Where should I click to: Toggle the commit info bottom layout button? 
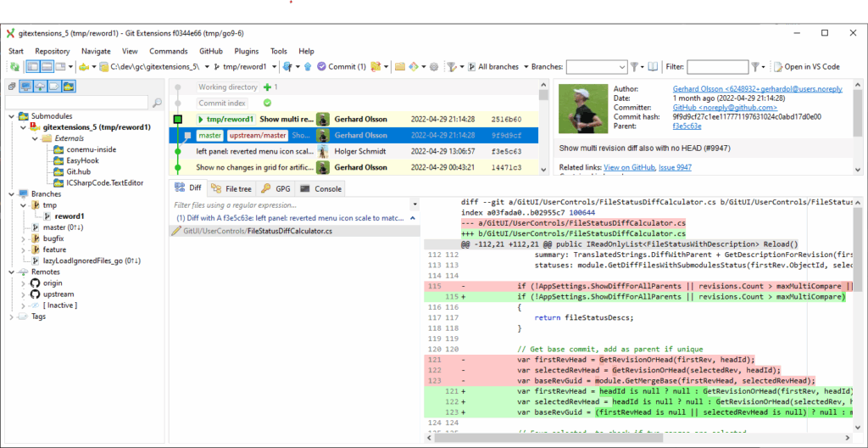(x=47, y=66)
